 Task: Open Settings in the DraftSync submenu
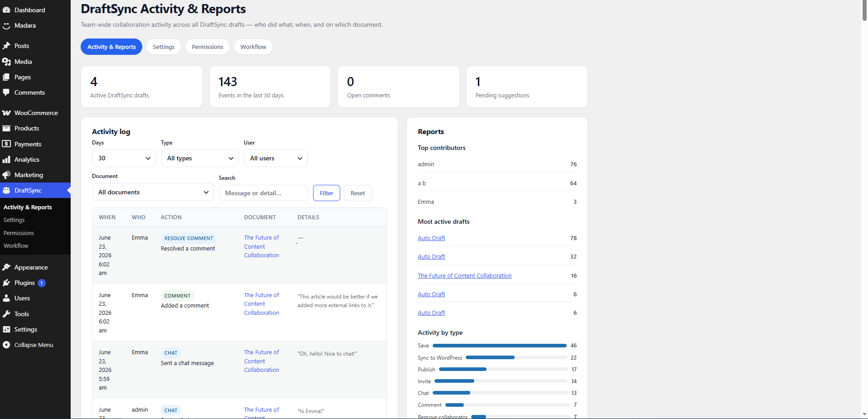(x=14, y=220)
